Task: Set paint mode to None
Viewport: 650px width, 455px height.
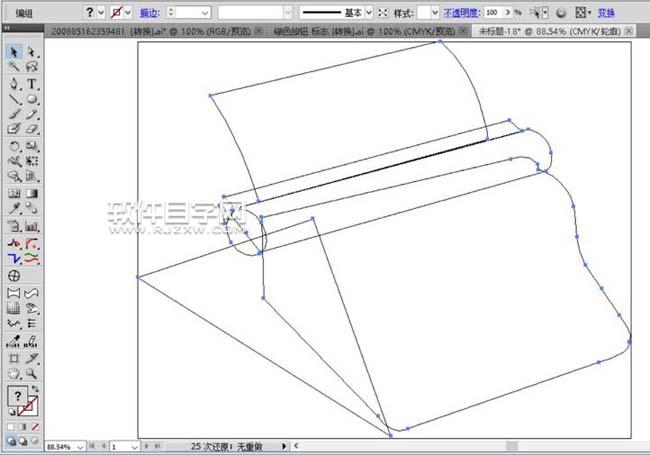Action: click(x=35, y=427)
